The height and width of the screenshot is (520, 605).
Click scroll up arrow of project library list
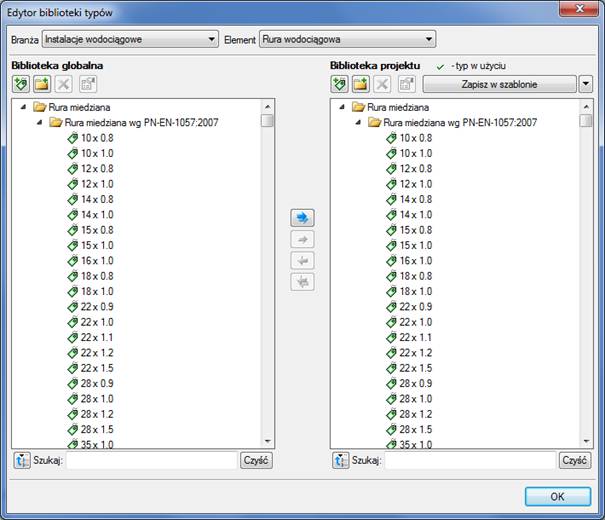586,106
